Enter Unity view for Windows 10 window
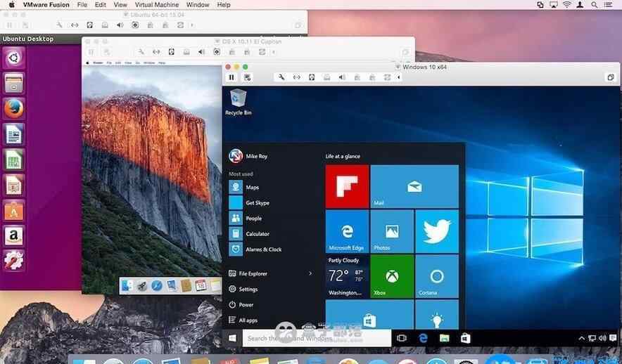622x364 pixels. pos(611,77)
